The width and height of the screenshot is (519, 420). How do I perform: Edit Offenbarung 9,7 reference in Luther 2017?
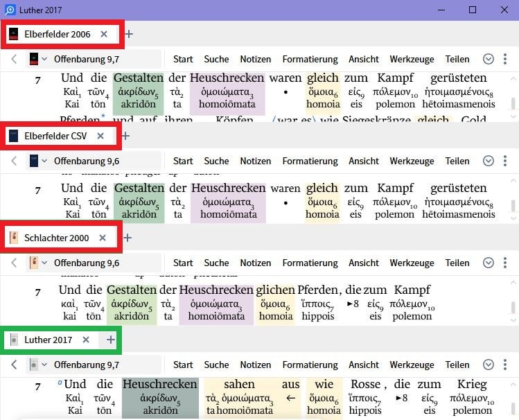click(87, 365)
